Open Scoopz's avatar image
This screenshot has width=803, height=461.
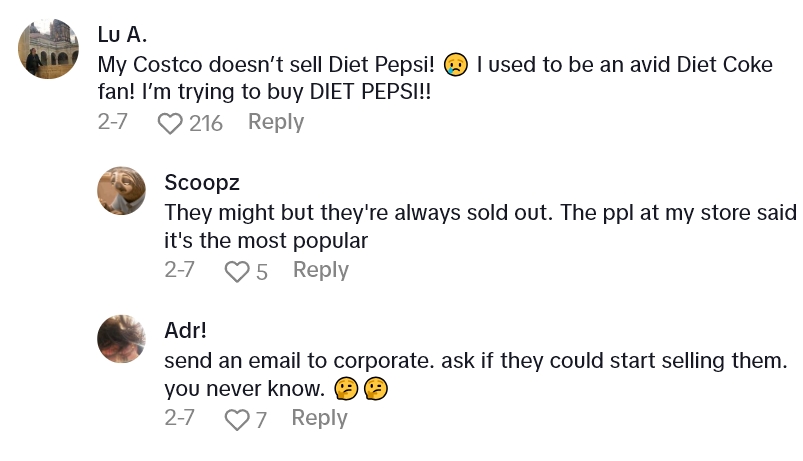pos(121,190)
